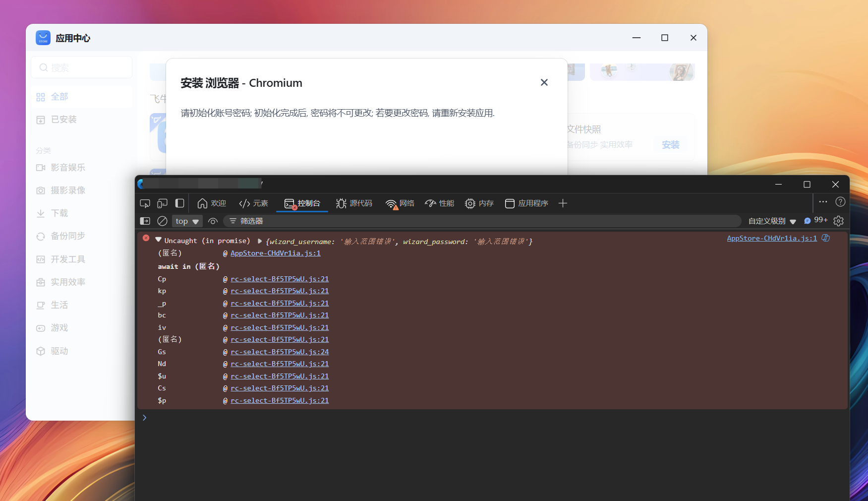Screen dimensions: 868x501
Task: Open the Memory tab (内存)
Action: (479, 203)
